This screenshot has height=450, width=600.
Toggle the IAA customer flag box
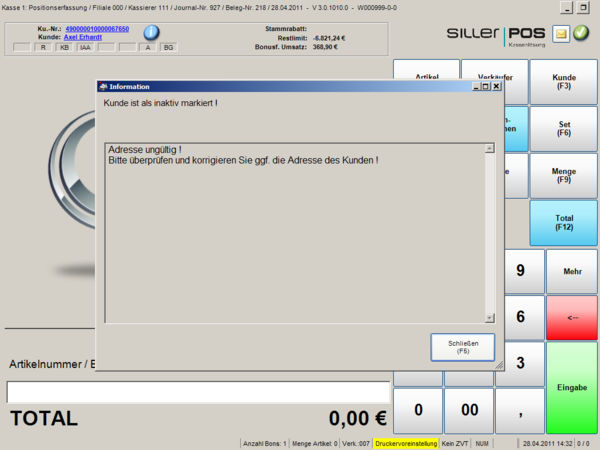85,47
